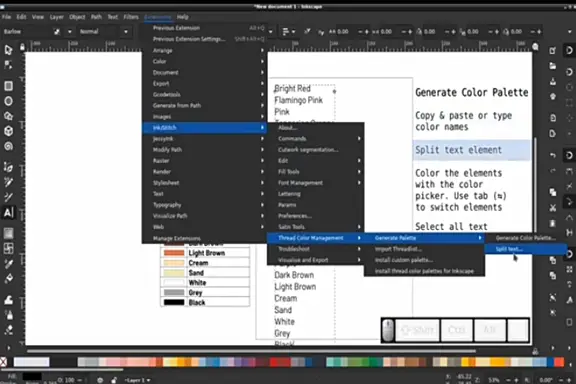This screenshot has height=384, width=576.
Task: Select the Paint bucket tool
Action: click(x=8, y=279)
